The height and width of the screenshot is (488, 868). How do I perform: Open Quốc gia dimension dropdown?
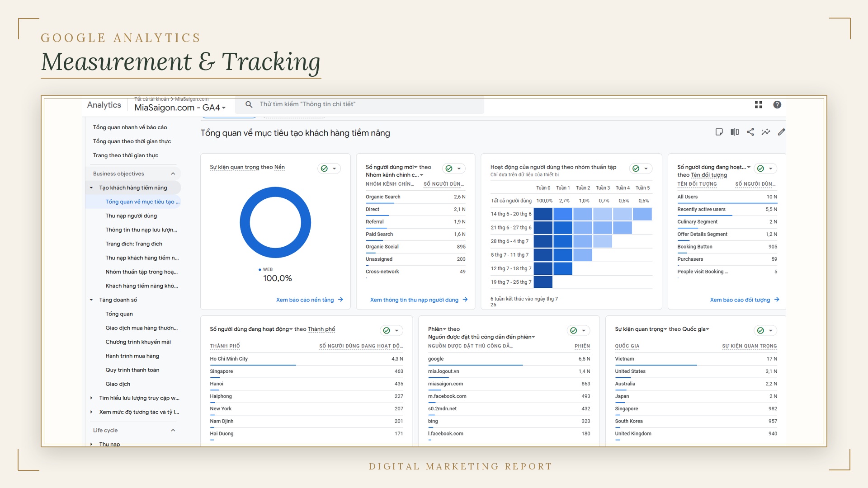click(x=696, y=329)
